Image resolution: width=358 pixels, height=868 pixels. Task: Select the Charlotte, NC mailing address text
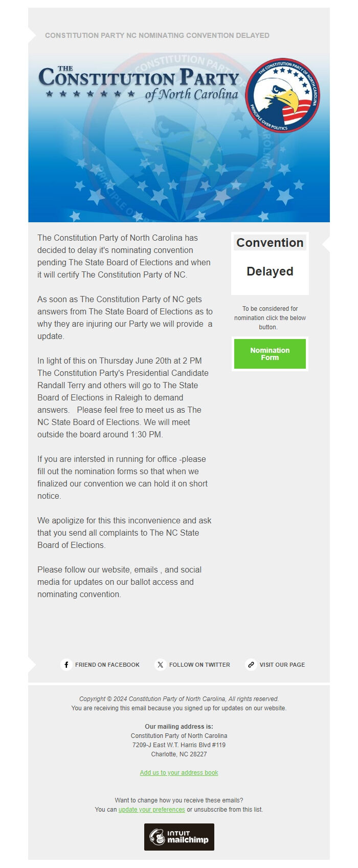coord(179,755)
